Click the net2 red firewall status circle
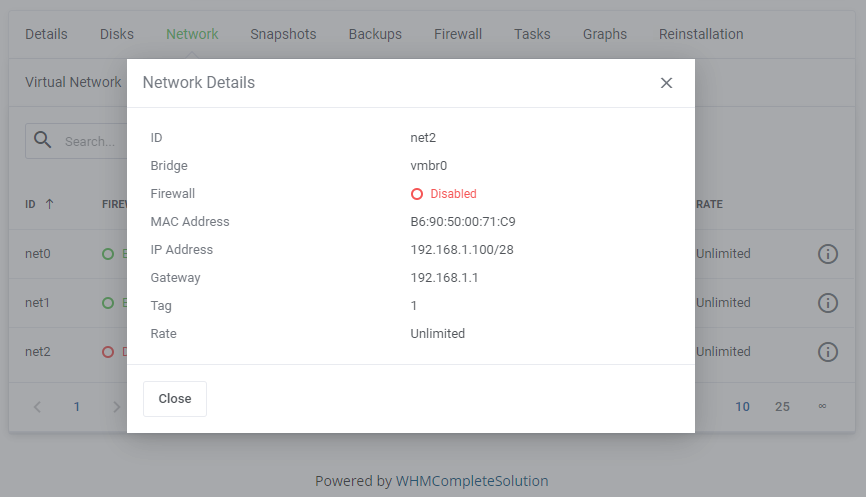The height and width of the screenshot is (497, 866). (x=108, y=351)
